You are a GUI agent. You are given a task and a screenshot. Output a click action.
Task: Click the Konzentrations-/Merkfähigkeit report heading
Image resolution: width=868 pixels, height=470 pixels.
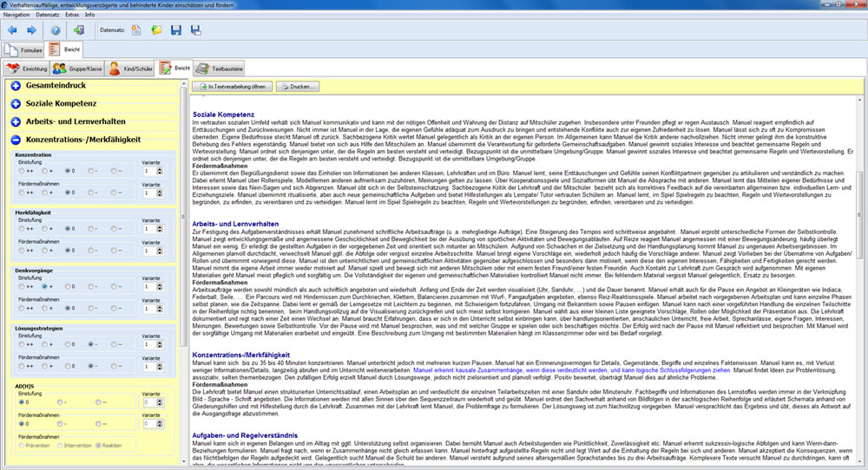240,355
